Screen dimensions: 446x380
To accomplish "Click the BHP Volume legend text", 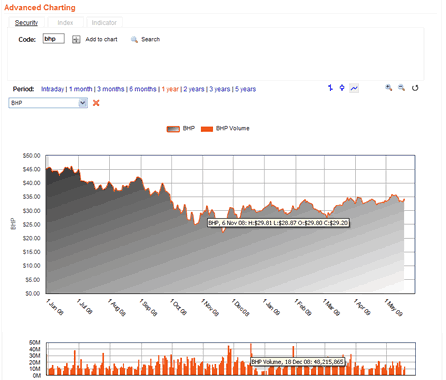I will [x=233, y=129].
